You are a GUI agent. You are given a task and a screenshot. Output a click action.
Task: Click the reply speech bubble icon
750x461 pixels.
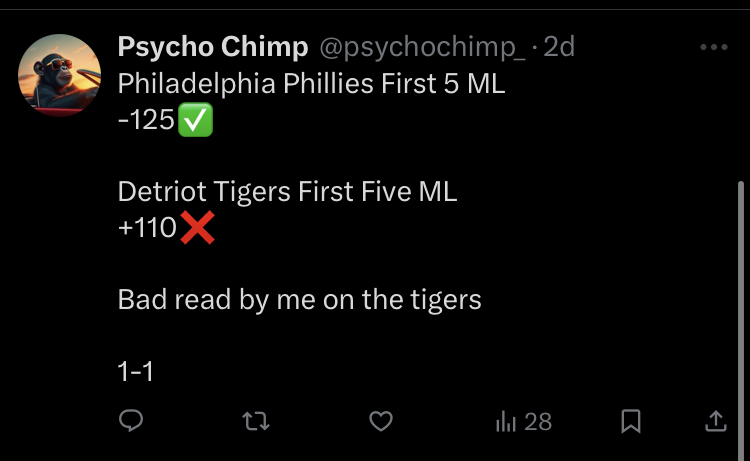click(131, 422)
